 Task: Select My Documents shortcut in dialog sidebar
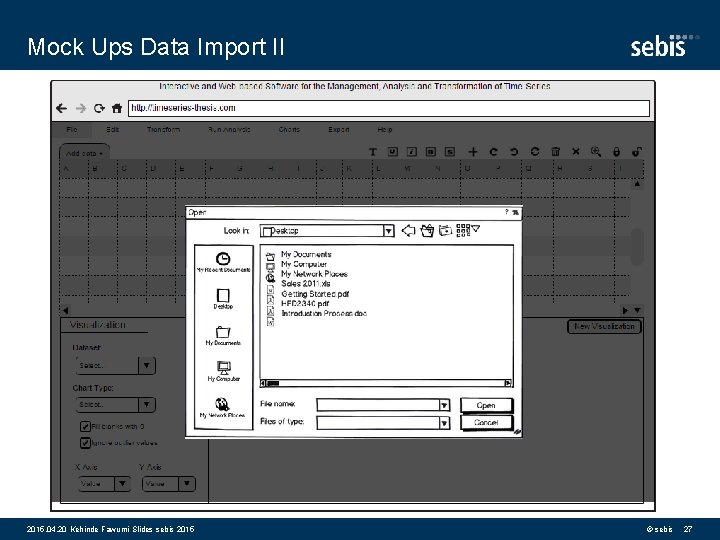click(x=223, y=336)
